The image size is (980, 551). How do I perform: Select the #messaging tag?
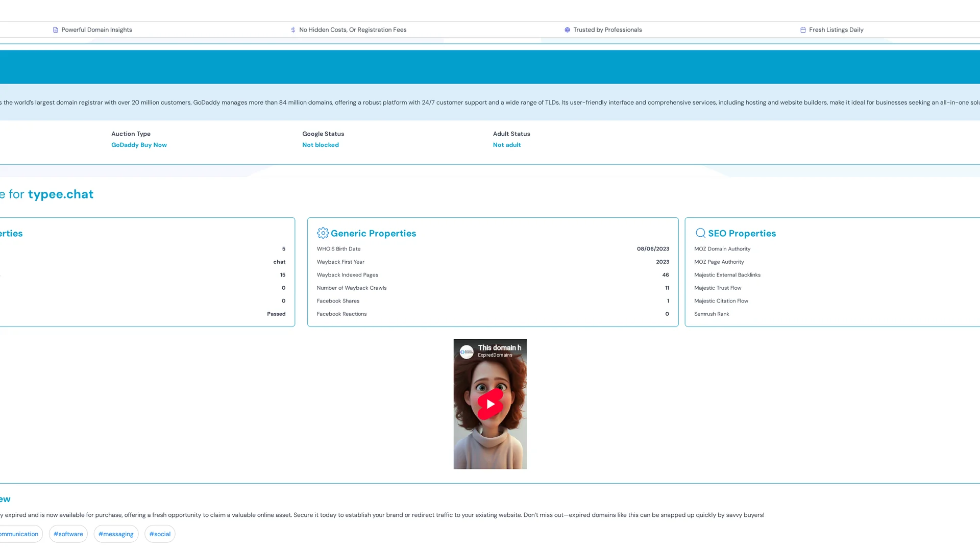pyautogui.click(x=116, y=534)
